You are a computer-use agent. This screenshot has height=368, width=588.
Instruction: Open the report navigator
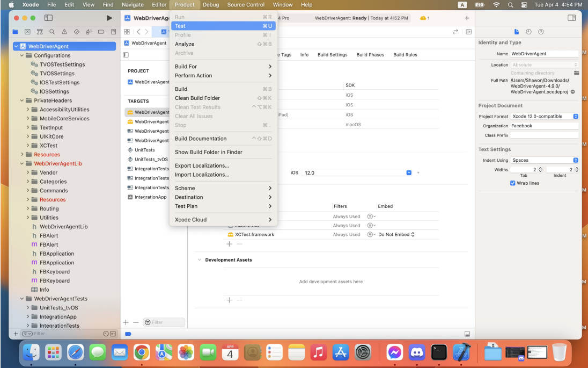[113, 32]
